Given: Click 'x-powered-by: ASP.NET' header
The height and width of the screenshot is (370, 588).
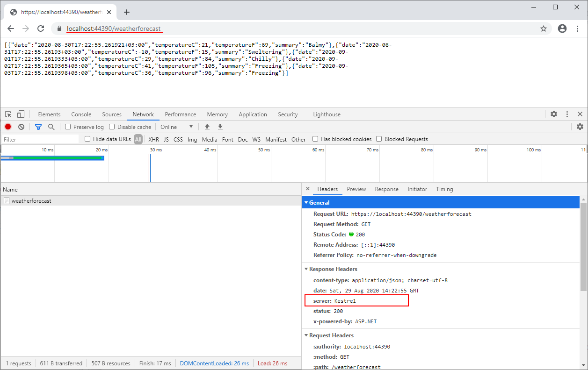Looking at the screenshot, I should pos(345,321).
